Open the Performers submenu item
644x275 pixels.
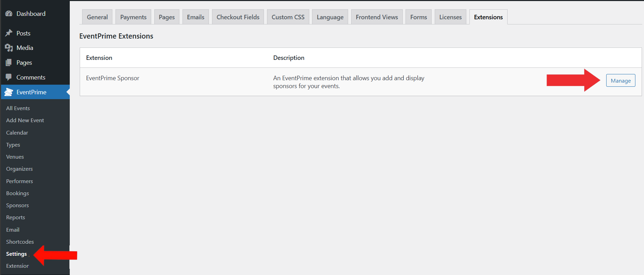[20, 181]
